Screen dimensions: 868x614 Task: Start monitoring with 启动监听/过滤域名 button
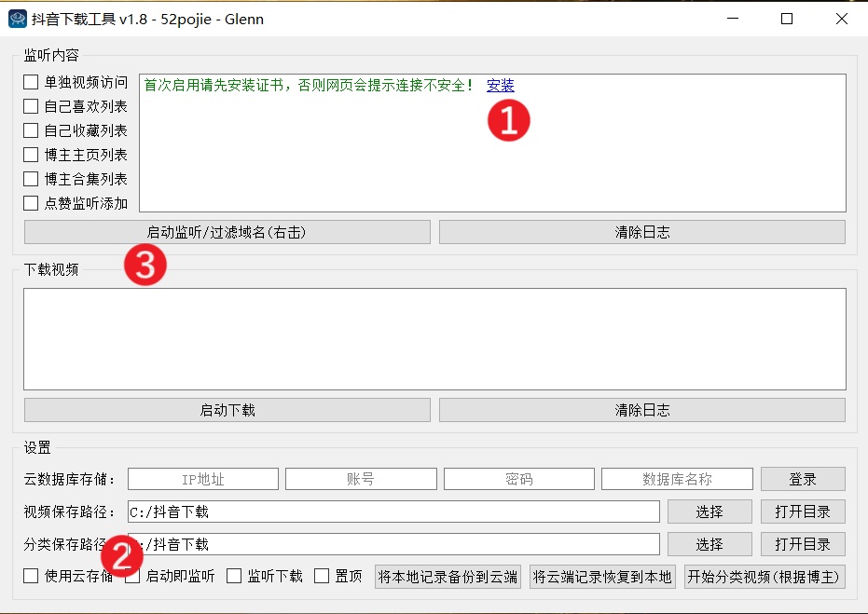tap(227, 232)
